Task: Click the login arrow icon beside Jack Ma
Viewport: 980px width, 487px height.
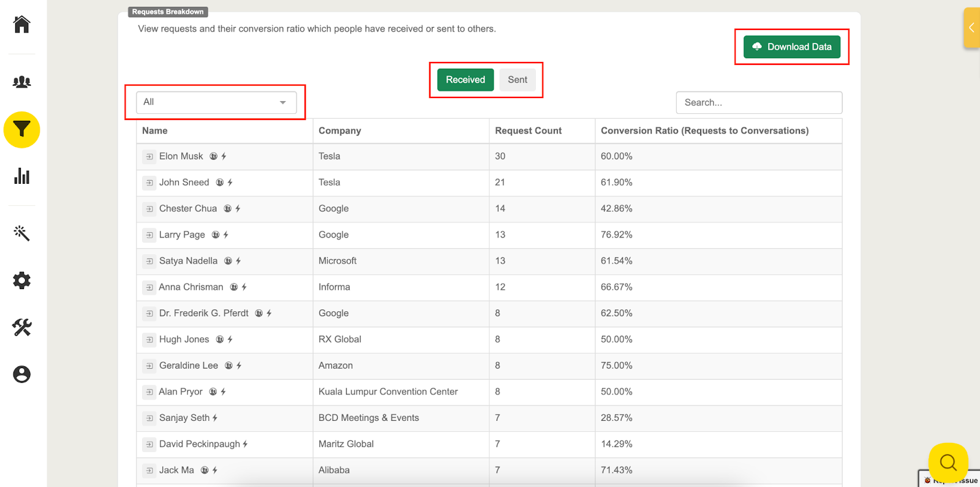Action: click(149, 470)
